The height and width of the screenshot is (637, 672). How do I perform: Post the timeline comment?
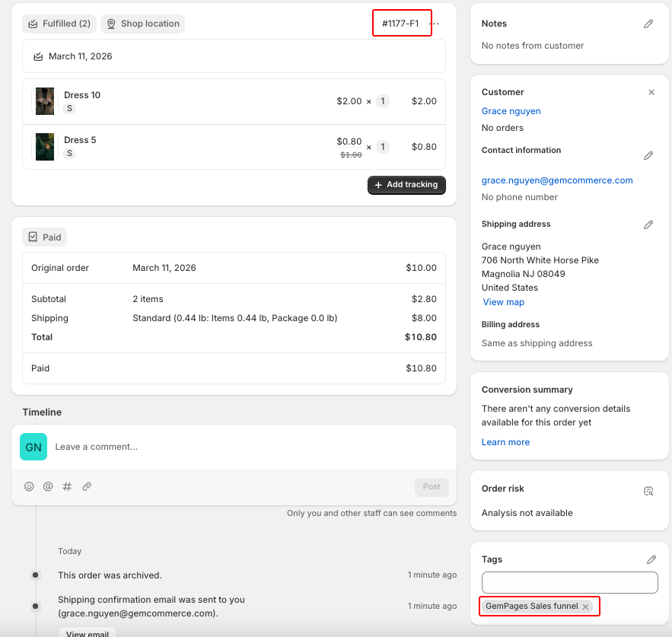point(432,487)
